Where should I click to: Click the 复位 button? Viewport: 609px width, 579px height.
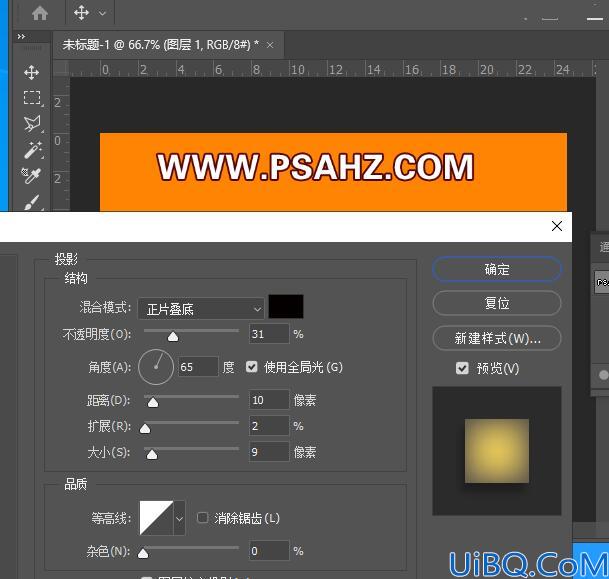pos(497,303)
